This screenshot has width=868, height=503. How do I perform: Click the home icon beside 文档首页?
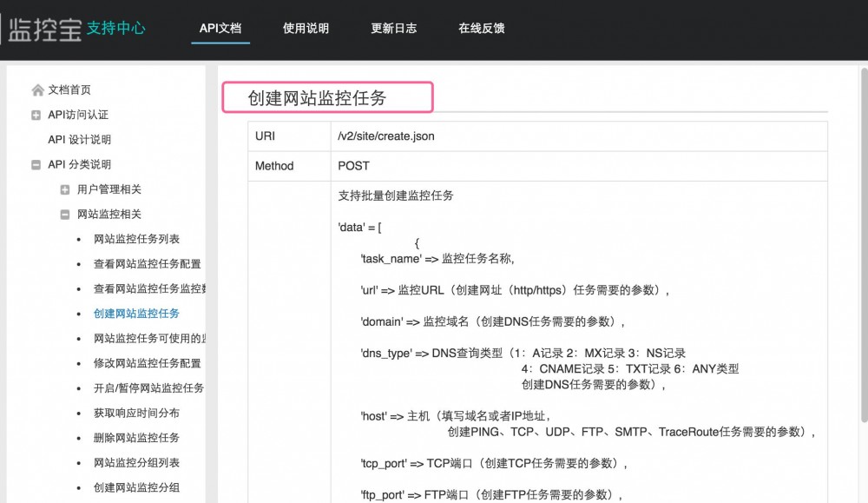tap(36, 89)
